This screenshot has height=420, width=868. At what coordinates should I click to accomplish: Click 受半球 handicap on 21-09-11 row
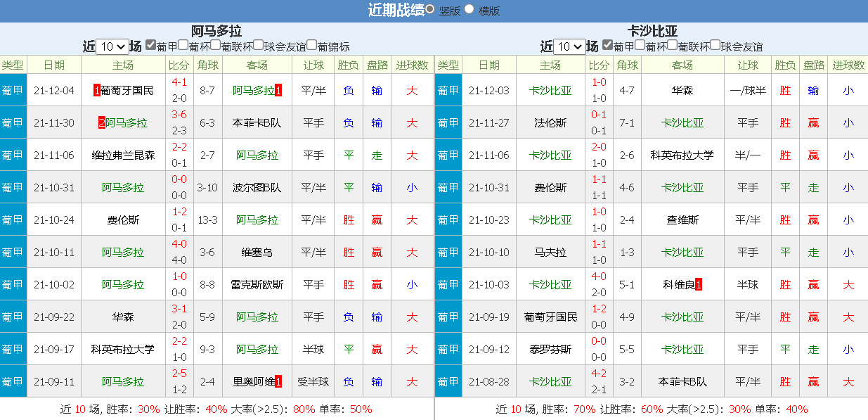tap(313, 382)
